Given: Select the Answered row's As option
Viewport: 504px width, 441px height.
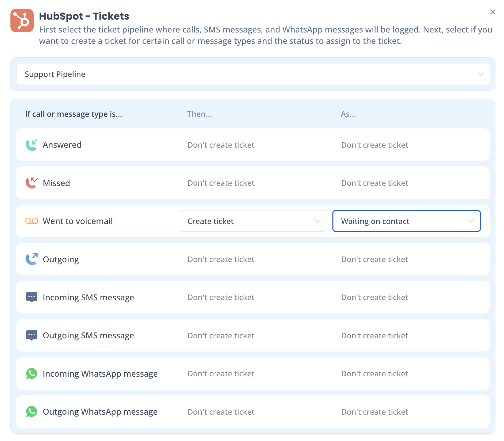Looking at the screenshot, I should click(x=374, y=145).
